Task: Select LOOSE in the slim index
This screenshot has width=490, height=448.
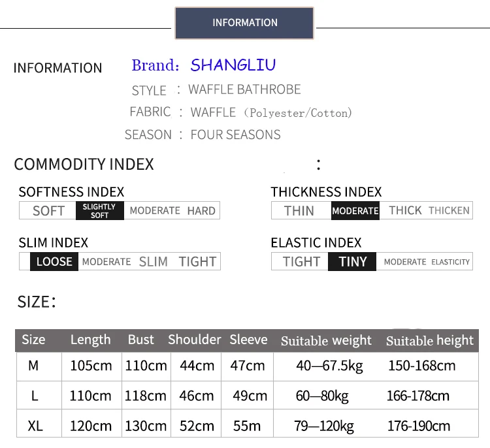Action: click(54, 261)
